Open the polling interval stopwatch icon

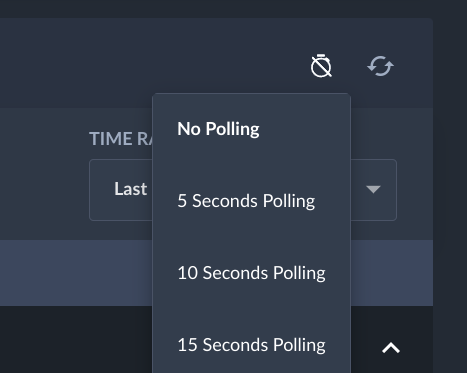click(321, 66)
